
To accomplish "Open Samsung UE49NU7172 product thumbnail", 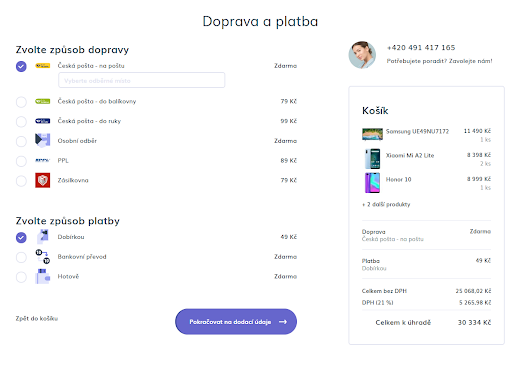I will [x=372, y=134].
